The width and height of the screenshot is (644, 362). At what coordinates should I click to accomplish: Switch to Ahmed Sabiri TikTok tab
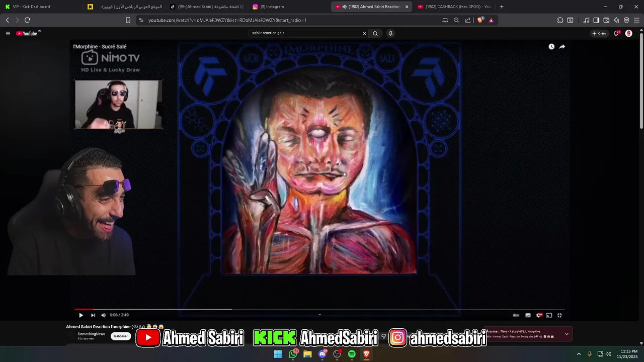pos(206,7)
